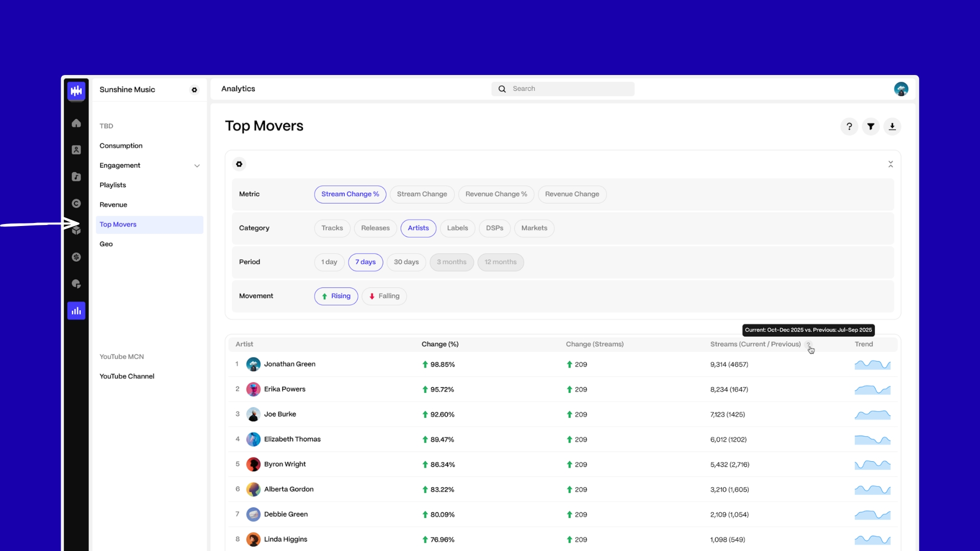Viewport: 980px width, 551px height.
Task: Open the user avatar menu
Action: tap(901, 89)
